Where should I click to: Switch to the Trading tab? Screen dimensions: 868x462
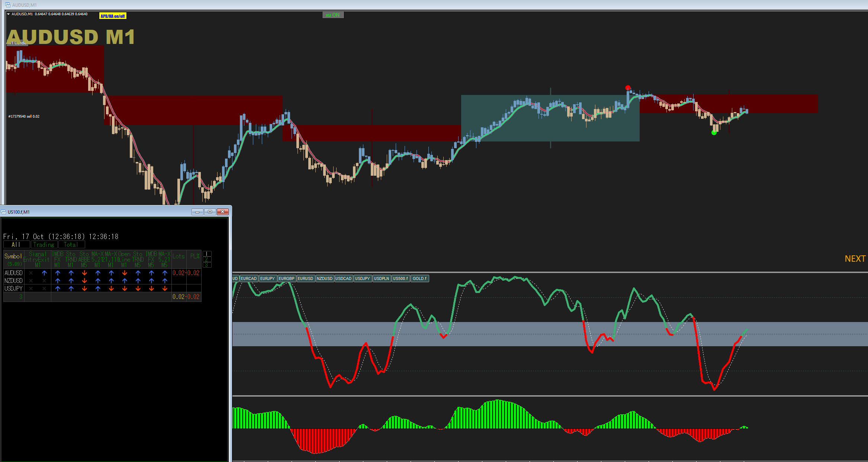44,245
